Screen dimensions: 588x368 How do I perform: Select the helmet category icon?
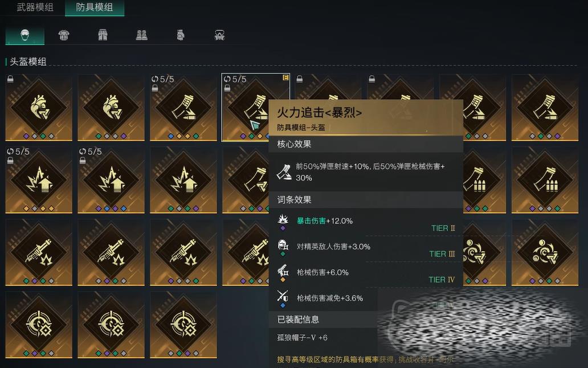(x=24, y=35)
